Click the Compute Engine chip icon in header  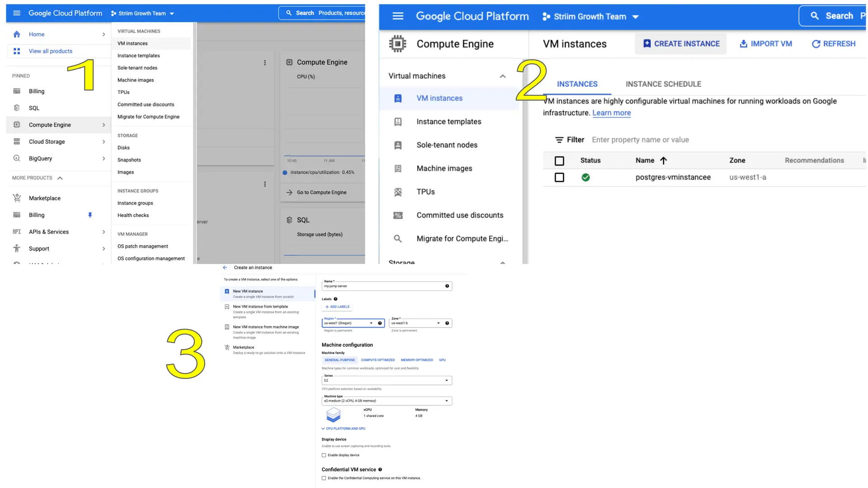click(397, 44)
